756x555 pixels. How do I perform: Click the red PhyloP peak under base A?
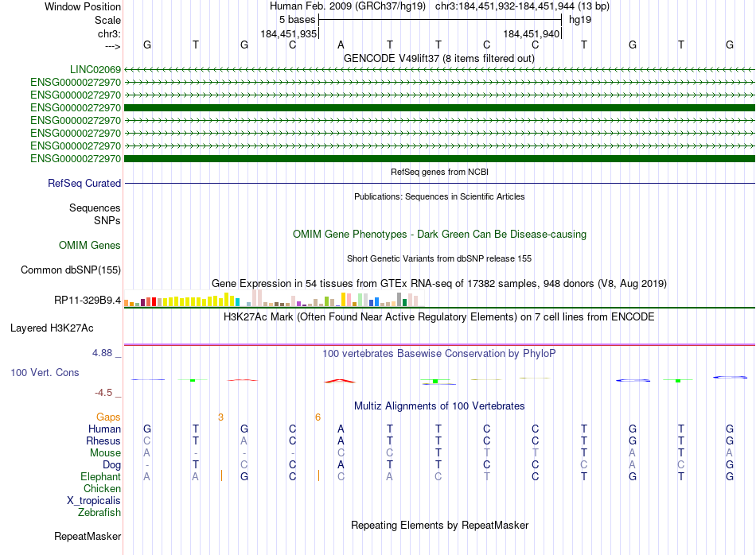[340, 381]
